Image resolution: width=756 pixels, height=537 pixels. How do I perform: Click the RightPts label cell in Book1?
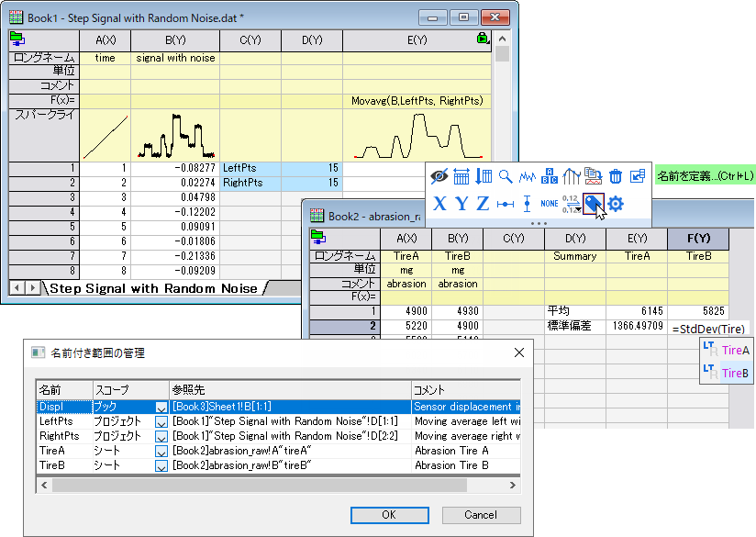point(250,183)
